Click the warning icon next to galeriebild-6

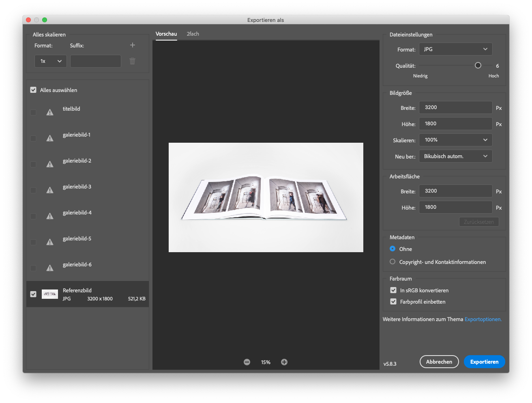point(50,268)
